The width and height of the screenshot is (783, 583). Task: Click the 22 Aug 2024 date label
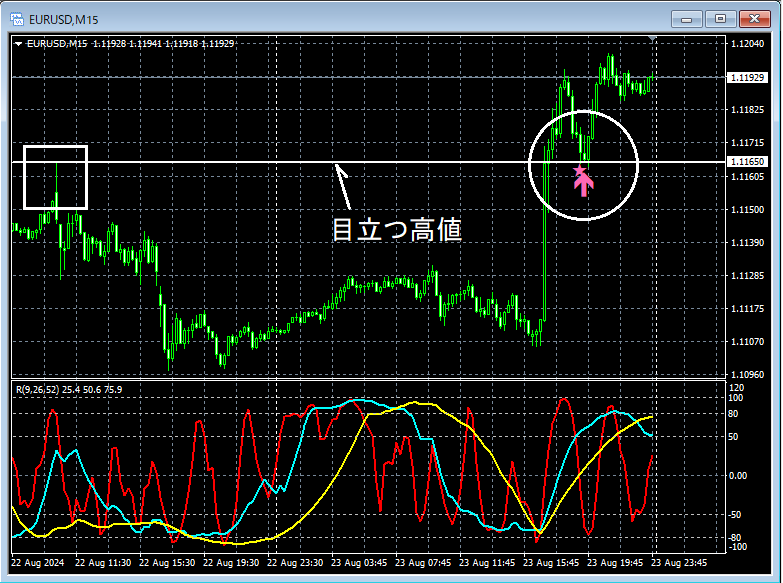tap(37, 563)
